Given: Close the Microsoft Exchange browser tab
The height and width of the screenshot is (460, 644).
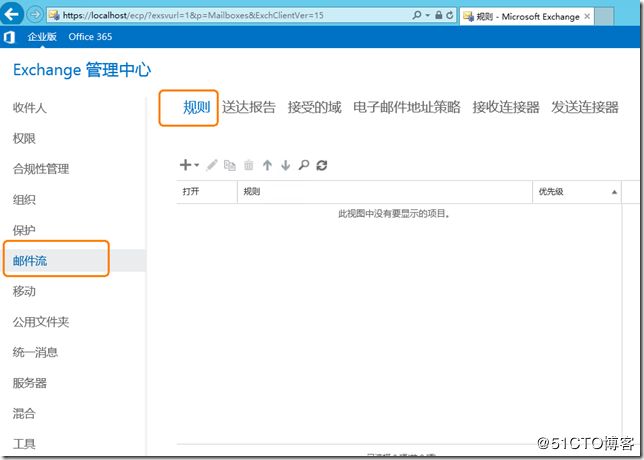Looking at the screenshot, I should pyautogui.click(x=587, y=16).
